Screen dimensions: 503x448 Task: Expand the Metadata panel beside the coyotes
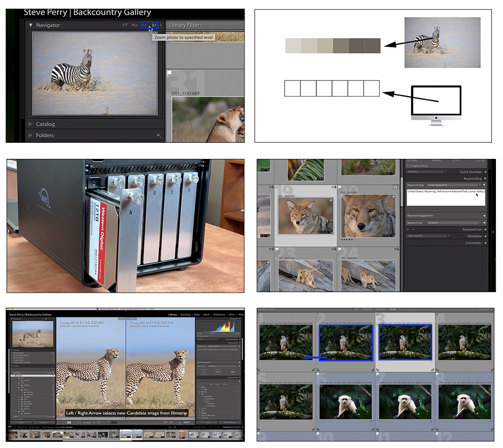click(485, 236)
